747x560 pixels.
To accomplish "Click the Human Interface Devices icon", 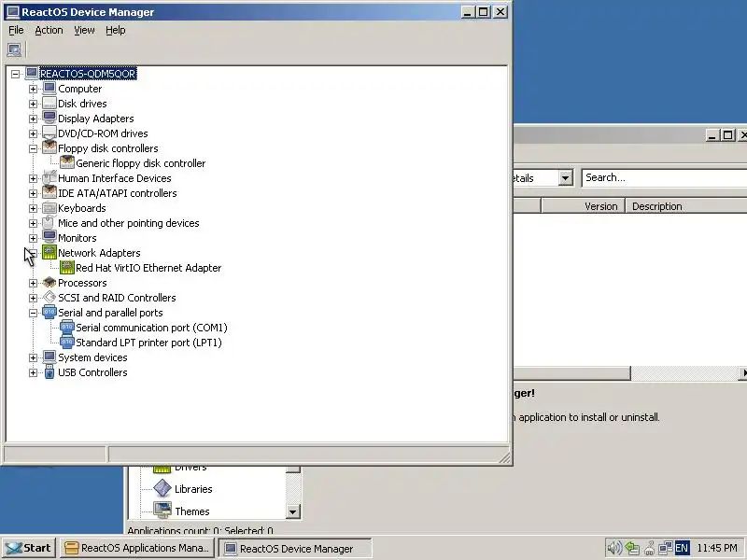I will tap(49, 177).
